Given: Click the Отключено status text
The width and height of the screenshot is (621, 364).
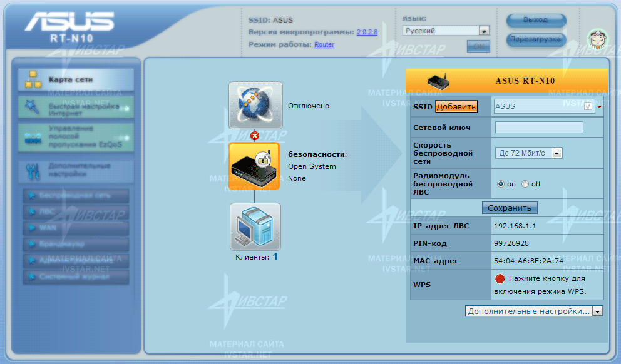Looking at the screenshot, I should 309,106.
